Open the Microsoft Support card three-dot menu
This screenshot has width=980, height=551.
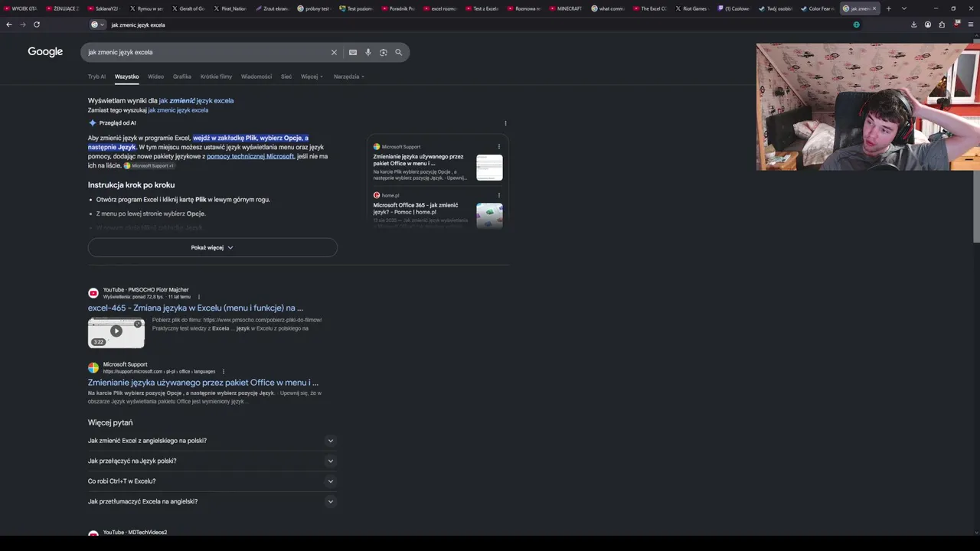tap(499, 147)
